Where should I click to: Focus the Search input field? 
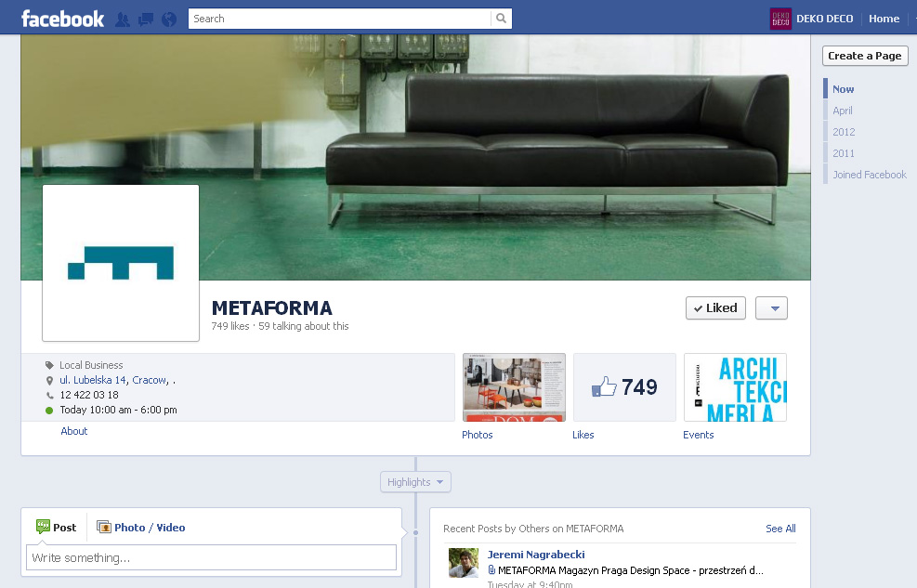click(x=340, y=19)
